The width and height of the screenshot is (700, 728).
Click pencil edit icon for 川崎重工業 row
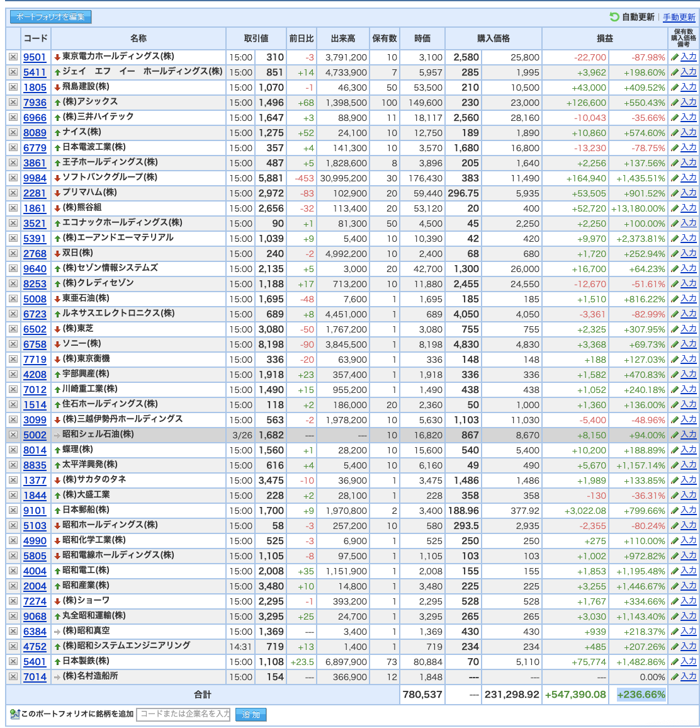pos(674,390)
